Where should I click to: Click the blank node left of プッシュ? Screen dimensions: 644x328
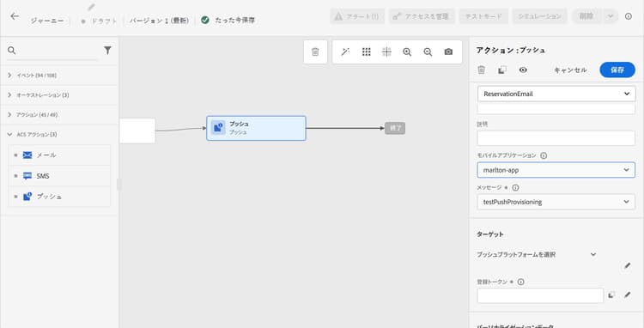(x=137, y=131)
